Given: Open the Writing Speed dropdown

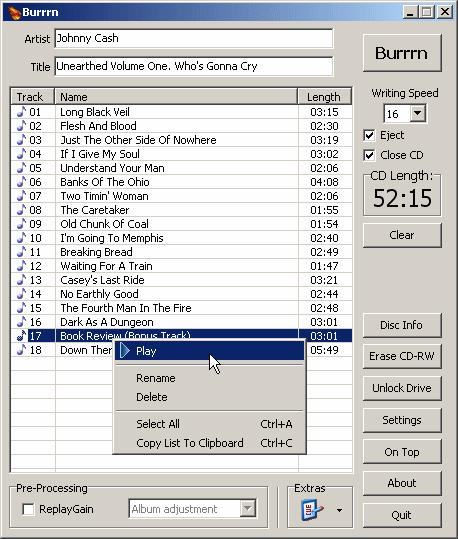Looking at the screenshot, I should [417, 113].
